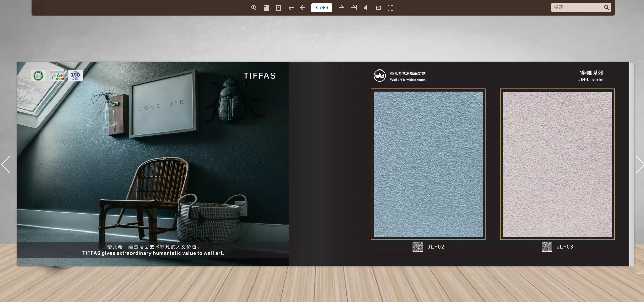Flip backward with large left side arrow

tap(6, 164)
